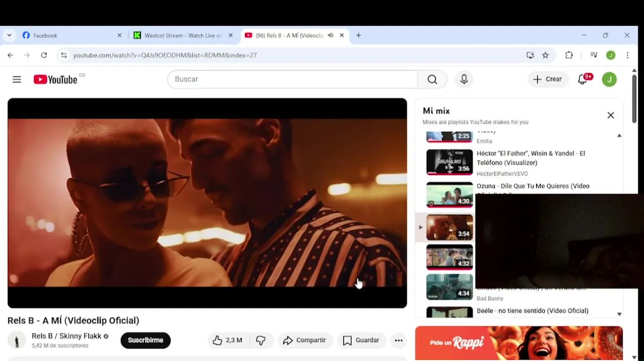The height and width of the screenshot is (361, 644).
Task: Click the playlist scroll down arrow
Action: point(619,314)
